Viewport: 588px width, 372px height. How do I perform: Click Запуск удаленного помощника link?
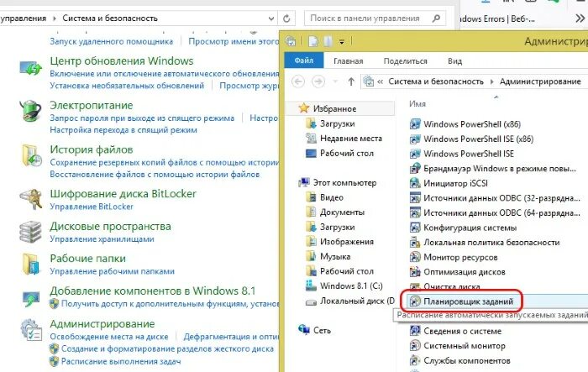pyautogui.click(x=112, y=41)
